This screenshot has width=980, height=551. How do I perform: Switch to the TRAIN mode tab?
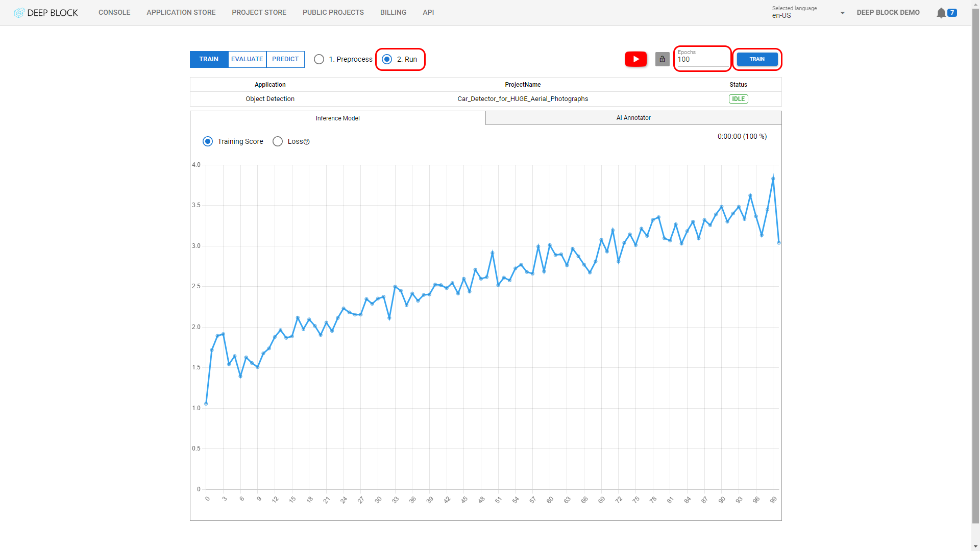pos(209,59)
